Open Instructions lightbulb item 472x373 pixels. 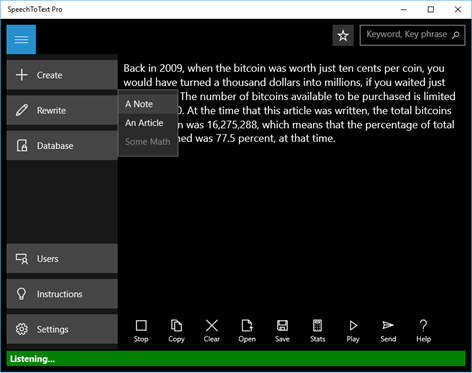click(62, 294)
